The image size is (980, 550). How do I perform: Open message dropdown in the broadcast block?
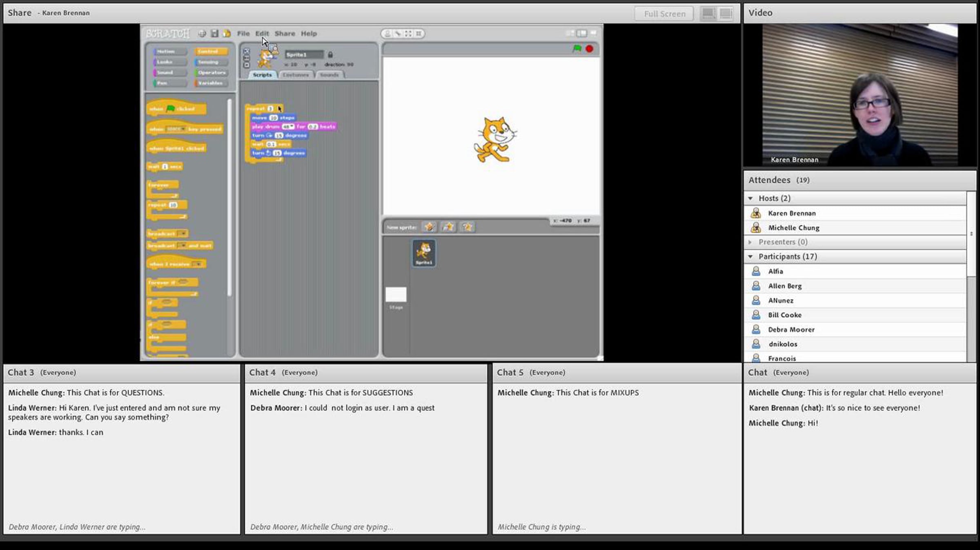pos(183,234)
